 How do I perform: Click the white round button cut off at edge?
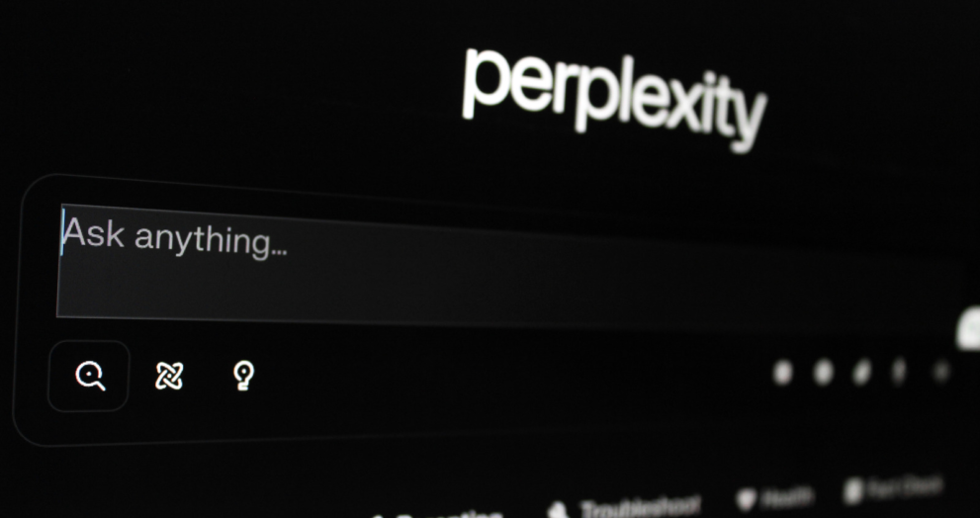coord(968,328)
